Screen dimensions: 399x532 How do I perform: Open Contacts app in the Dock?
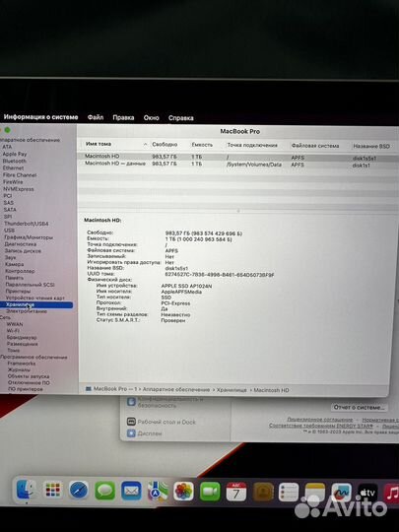263,492
